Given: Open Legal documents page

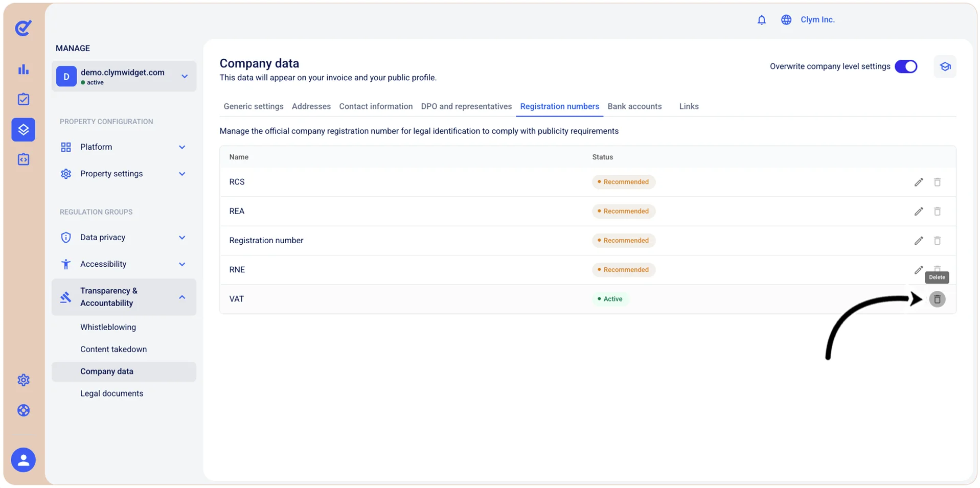Looking at the screenshot, I should tap(111, 393).
